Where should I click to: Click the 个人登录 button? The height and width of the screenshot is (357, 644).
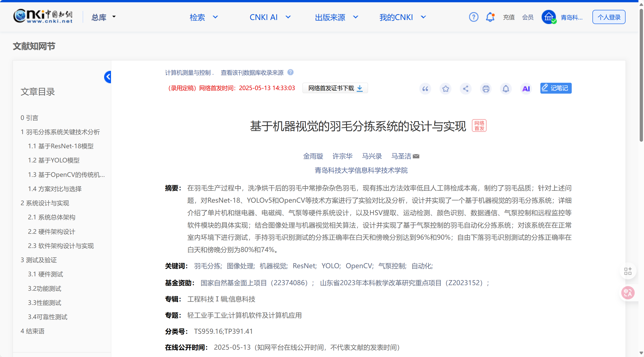(609, 17)
